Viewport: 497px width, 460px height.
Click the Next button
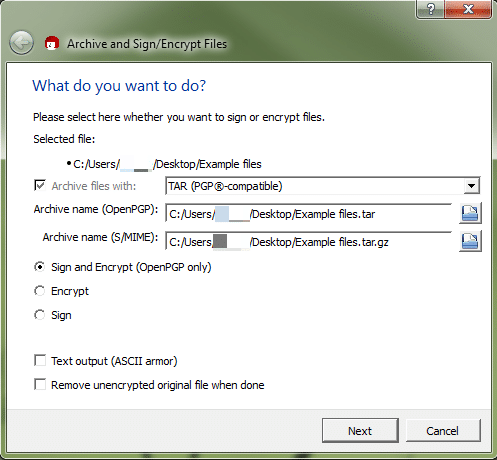(x=360, y=431)
